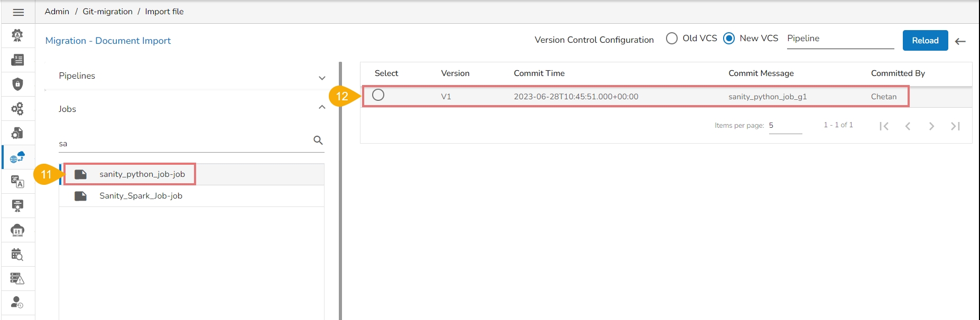980x320 pixels.
Task: Click the search magnifier in Jobs
Action: coord(318,140)
